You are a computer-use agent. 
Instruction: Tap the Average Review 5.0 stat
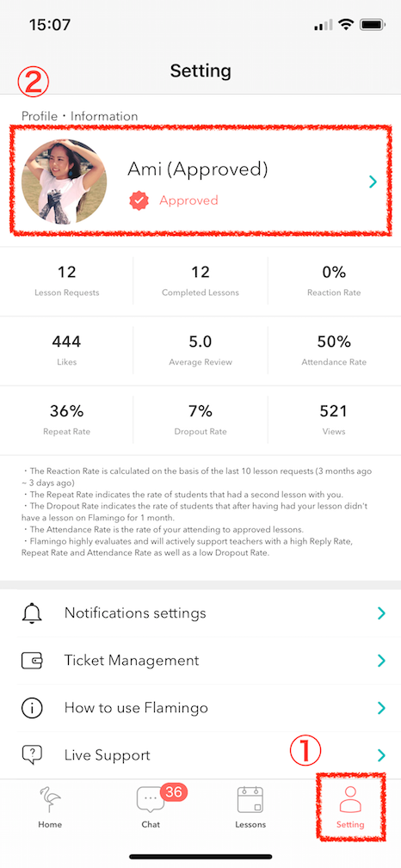click(200, 351)
